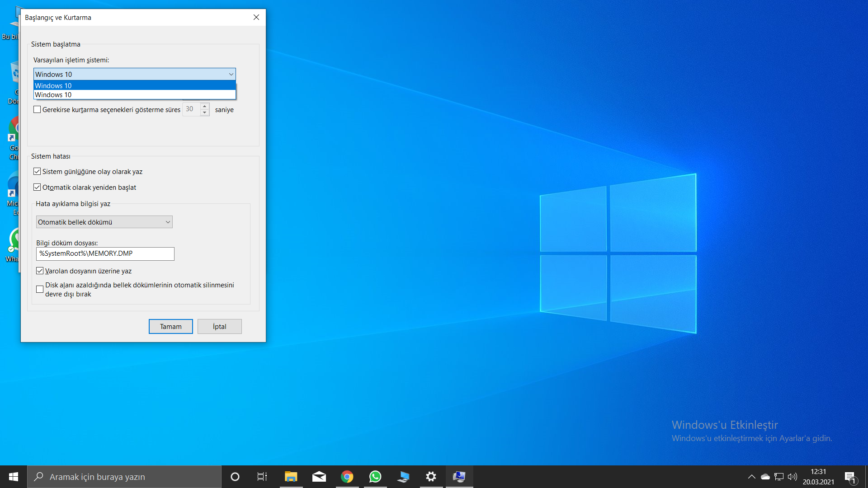868x488 pixels.
Task: Collapse the default operating system combo box
Action: point(231,74)
